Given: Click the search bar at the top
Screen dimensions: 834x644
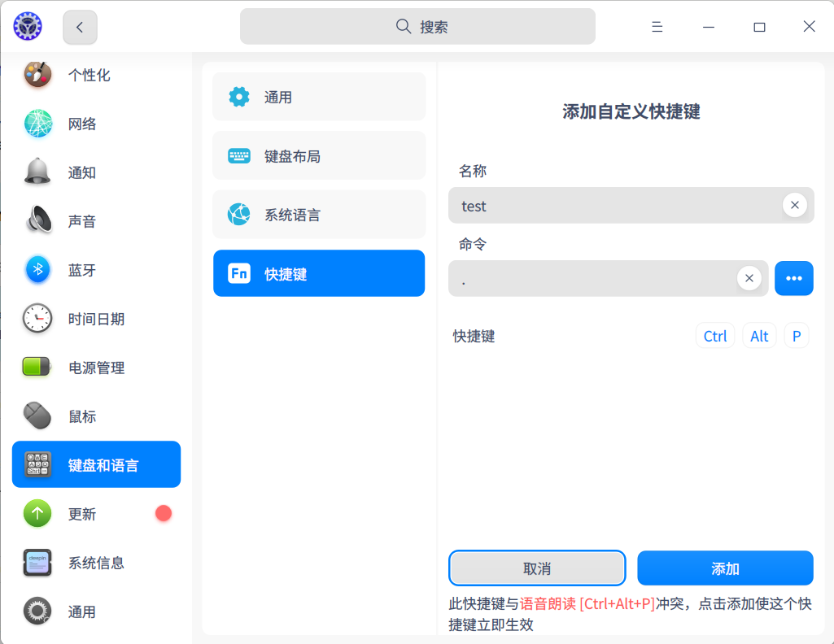Looking at the screenshot, I should point(417,26).
